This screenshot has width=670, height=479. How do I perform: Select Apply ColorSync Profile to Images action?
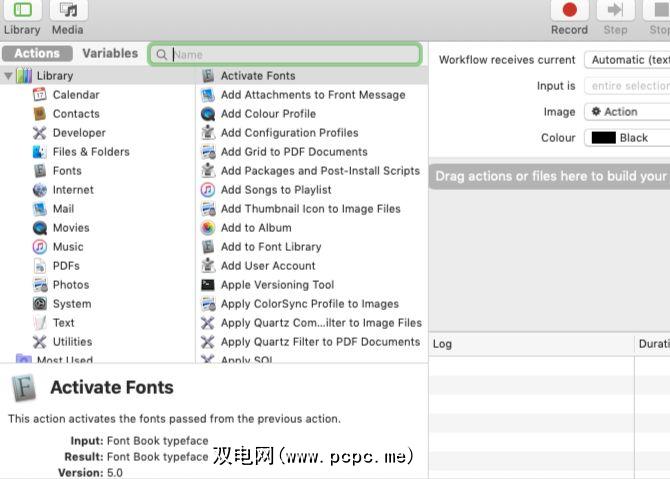point(312,304)
